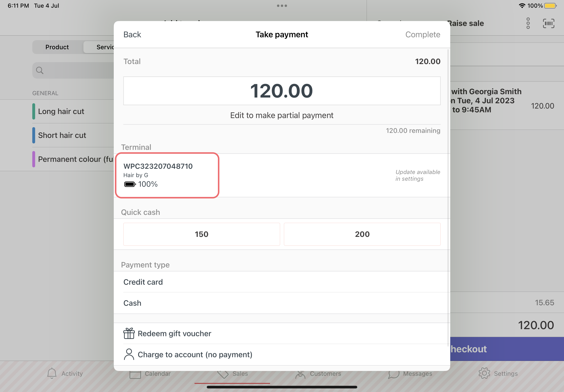Open the three-dot more options menu
Screen dimensions: 564x392
pyautogui.click(x=528, y=24)
